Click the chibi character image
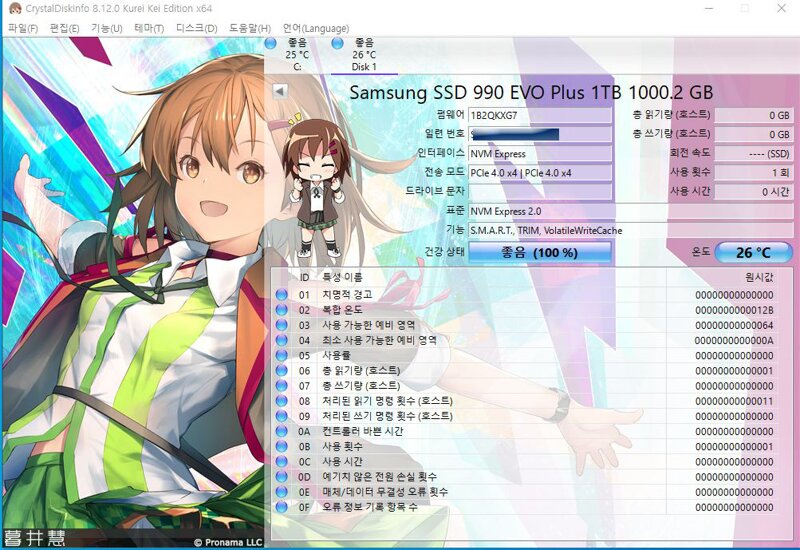 pos(316,187)
